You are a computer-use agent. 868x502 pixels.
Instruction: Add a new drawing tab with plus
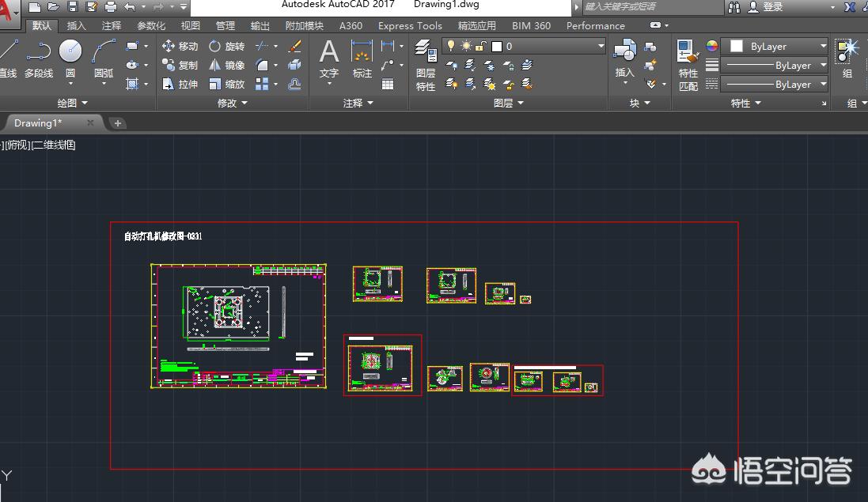point(117,123)
